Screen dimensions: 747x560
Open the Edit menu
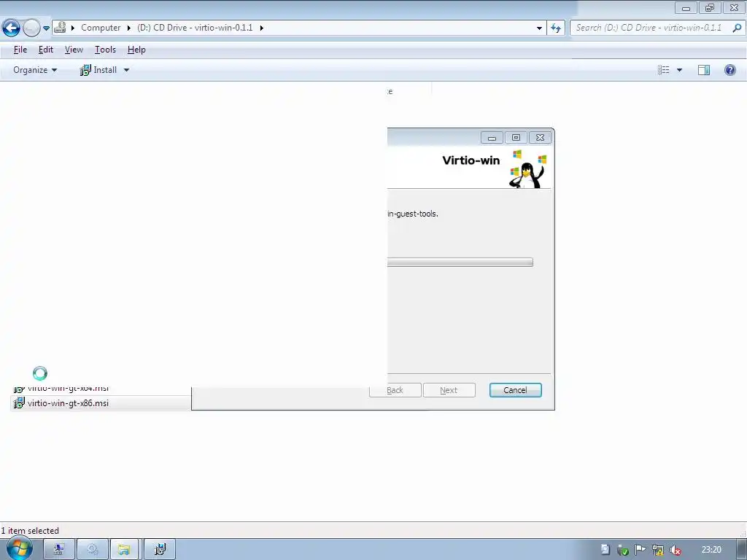46,50
